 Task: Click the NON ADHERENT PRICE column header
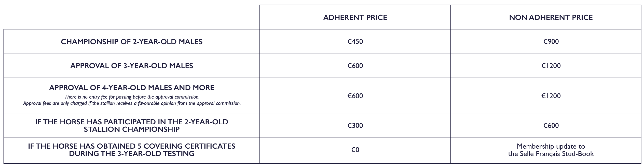point(551,17)
